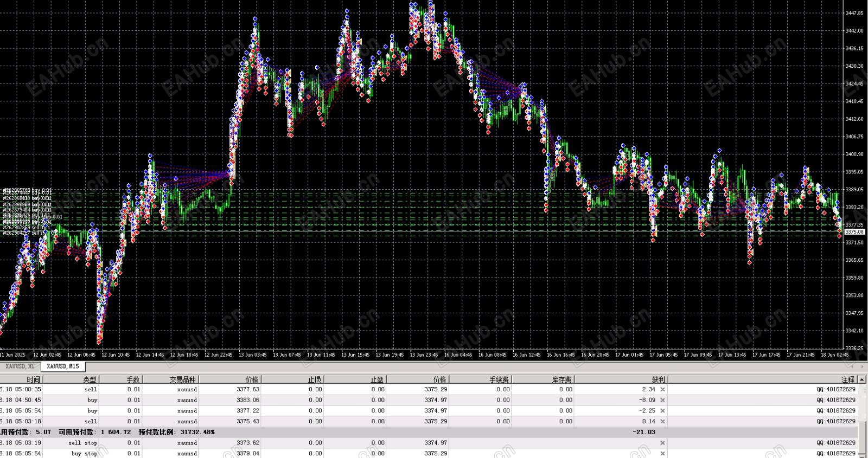Click the sell stop price 3373.62
Viewport: 868px width, 458px height.
tap(248, 443)
